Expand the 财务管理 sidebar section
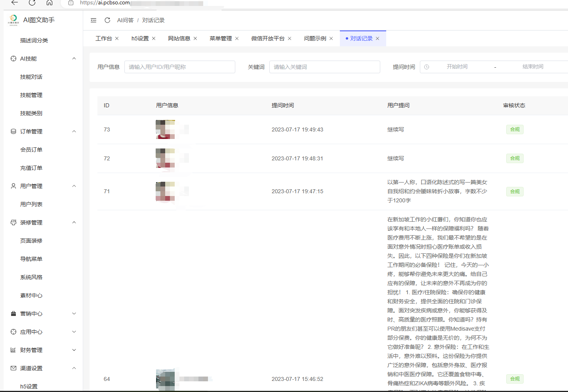The height and width of the screenshot is (392, 568). [74, 350]
